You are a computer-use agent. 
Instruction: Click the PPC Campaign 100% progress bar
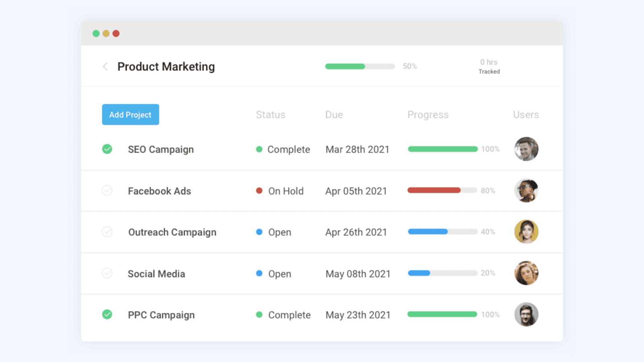tap(443, 314)
